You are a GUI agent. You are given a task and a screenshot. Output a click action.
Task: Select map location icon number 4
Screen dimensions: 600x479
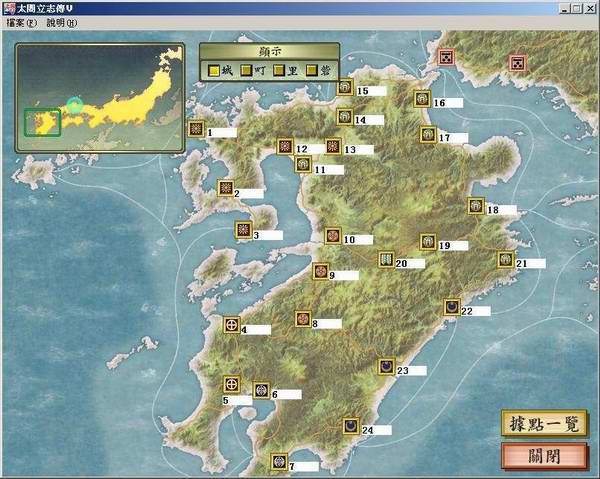tap(232, 325)
